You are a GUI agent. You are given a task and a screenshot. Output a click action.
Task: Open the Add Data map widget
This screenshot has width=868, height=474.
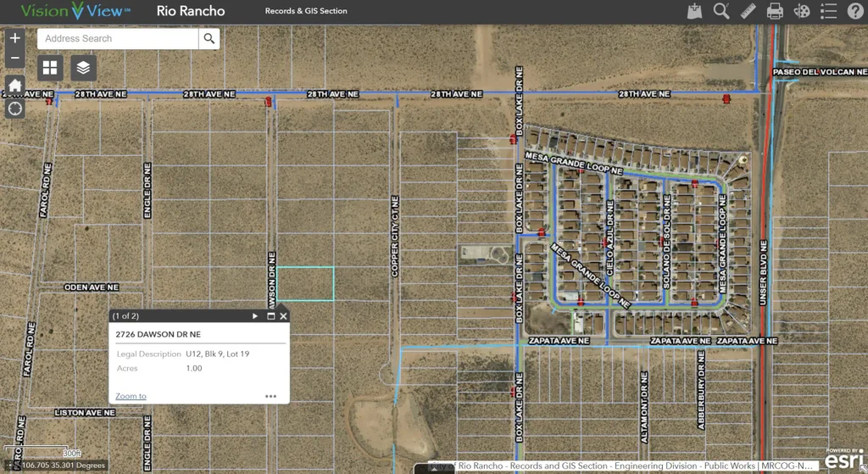pos(695,11)
